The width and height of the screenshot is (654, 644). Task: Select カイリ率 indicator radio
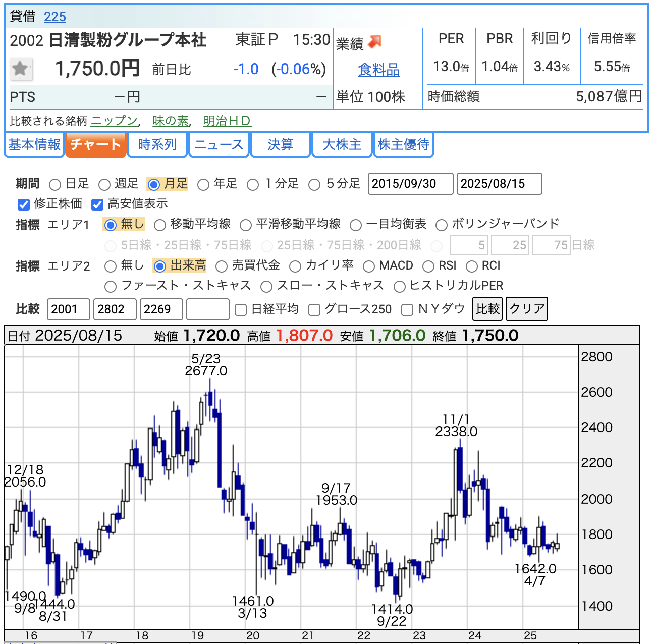pyautogui.click(x=295, y=266)
